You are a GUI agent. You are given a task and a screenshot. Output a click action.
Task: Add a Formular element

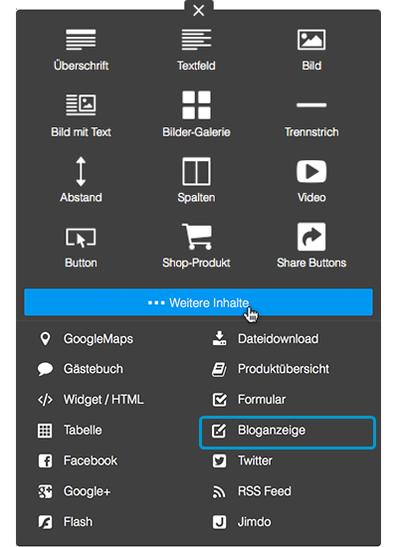(x=249, y=399)
